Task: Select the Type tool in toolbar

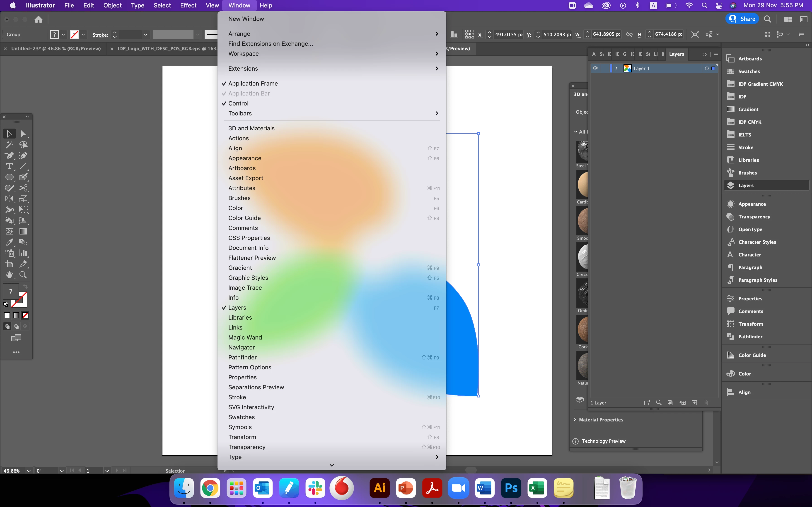Action: [x=9, y=166]
